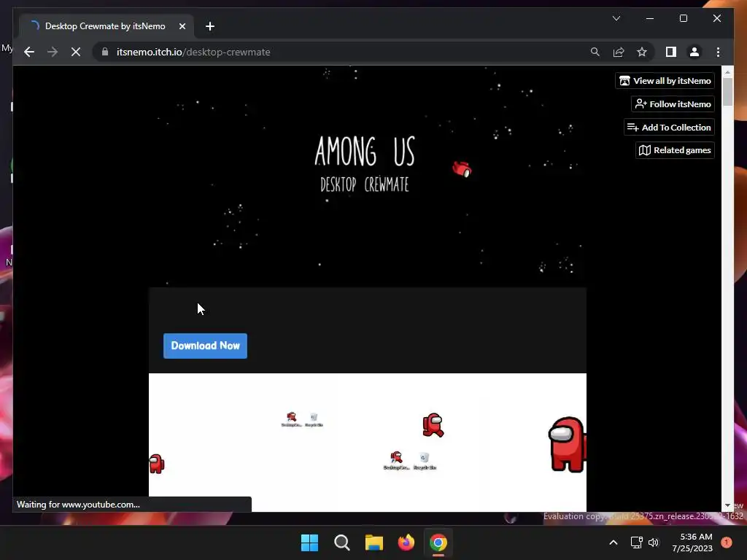Launch Firefox from the taskbar
747x560 pixels.
(406, 542)
